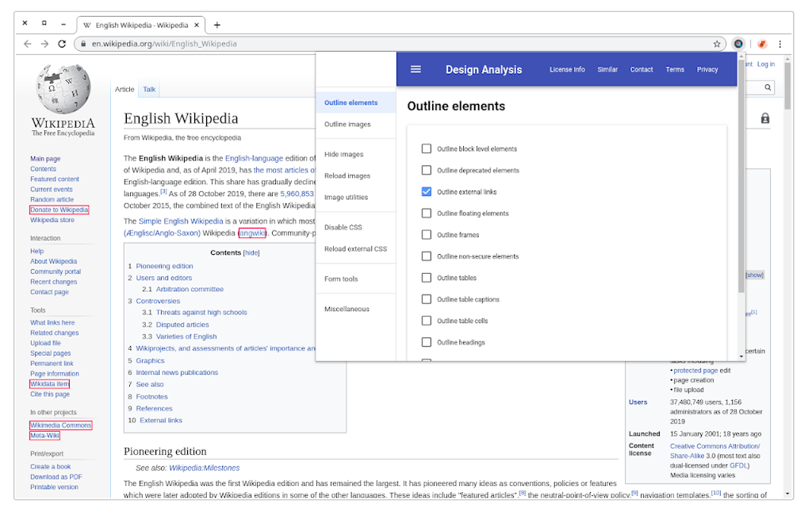Click the Design Analysis extension icon
Viewport: 812px width, 508px height.
(738, 44)
